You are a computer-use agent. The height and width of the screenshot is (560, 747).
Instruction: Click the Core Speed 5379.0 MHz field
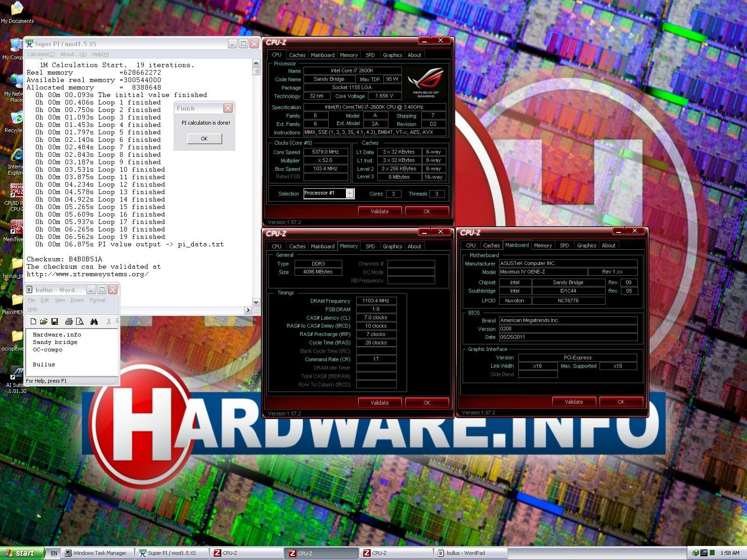click(326, 152)
